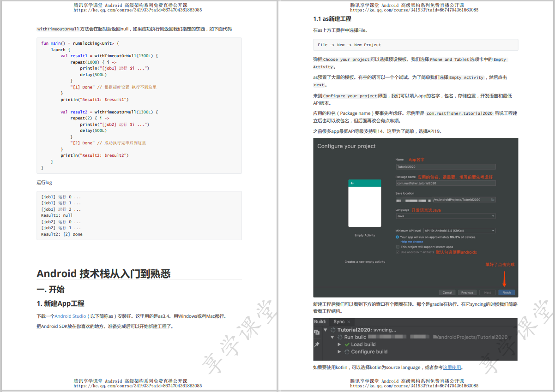Click the toggle view icon in Build panel
This screenshot has width=555, height=392.
point(317,332)
